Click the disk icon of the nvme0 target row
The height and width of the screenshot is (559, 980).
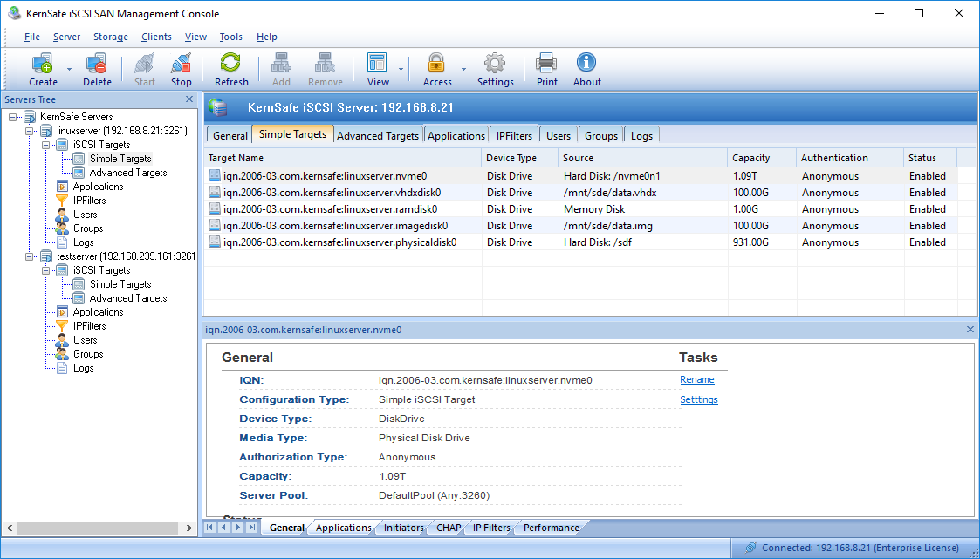(x=215, y=176)
